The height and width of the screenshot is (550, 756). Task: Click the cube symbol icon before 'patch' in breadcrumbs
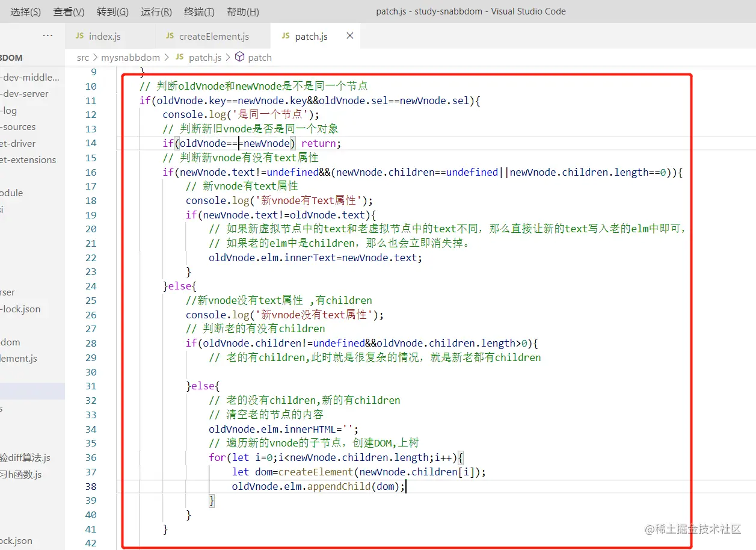pyautogui.click(x=240, y=57)
